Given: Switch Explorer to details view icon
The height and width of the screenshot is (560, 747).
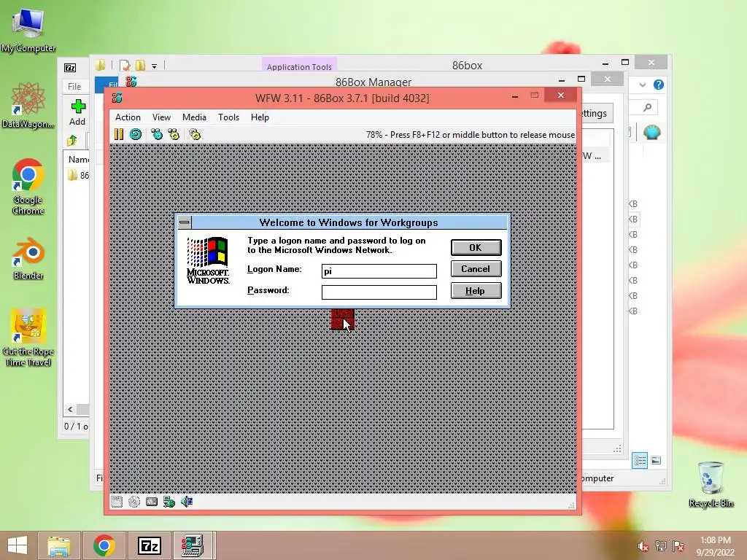Looking at the screenshot, I should pos(639,460).
